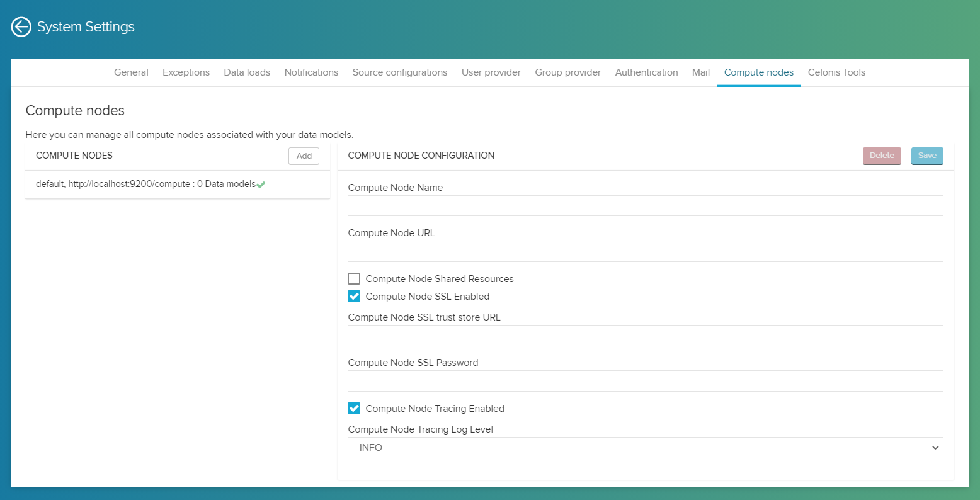Open Source configurations tab
Image resolution: width=980 pixels, height=500 pixels.
(400, 72)
